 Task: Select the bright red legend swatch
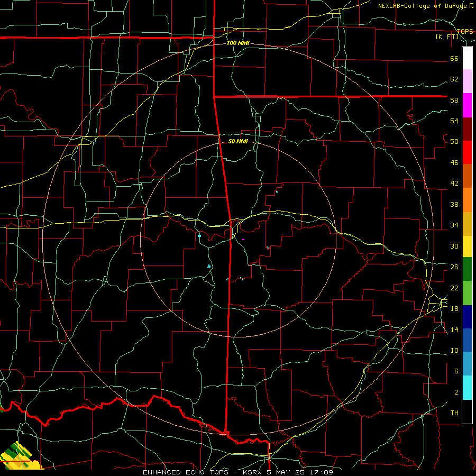point(467,152)
